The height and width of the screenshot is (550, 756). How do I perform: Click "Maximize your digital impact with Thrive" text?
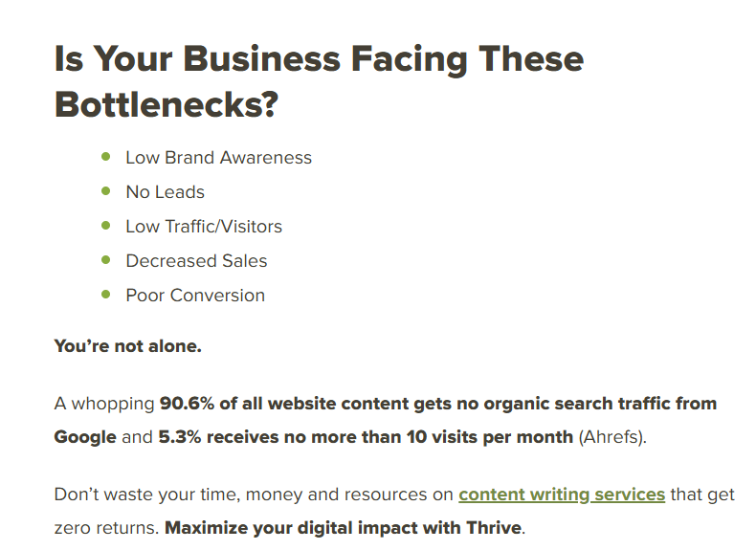click(343, 528)
